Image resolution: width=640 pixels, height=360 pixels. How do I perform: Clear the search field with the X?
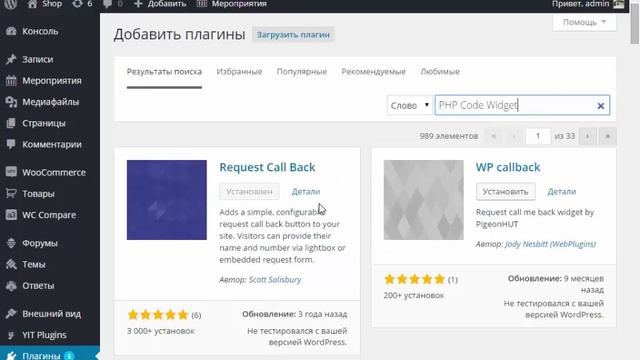[x=601, y=106]
